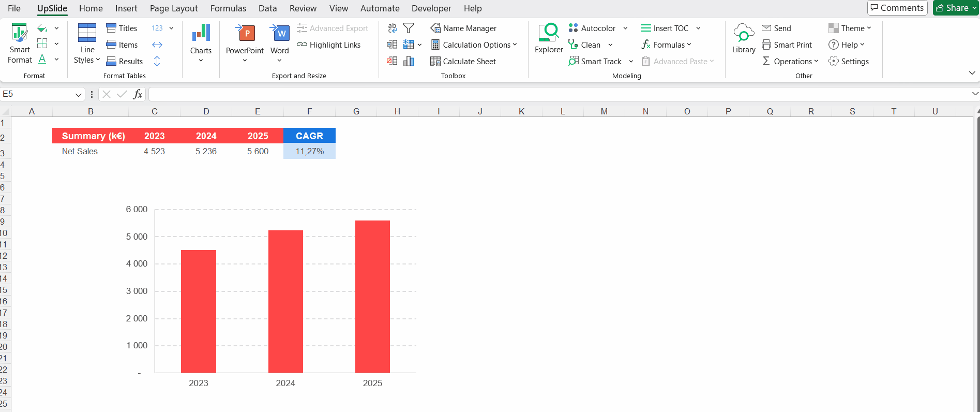This screenshot has height=412, width=980.
Task: Collapse the ribbon with the chevron
Action: (972, 73)
